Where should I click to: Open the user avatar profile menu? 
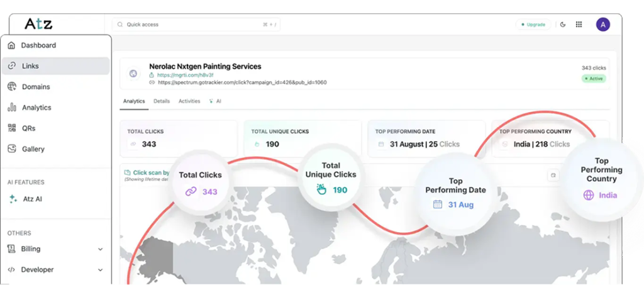point(602,25)
